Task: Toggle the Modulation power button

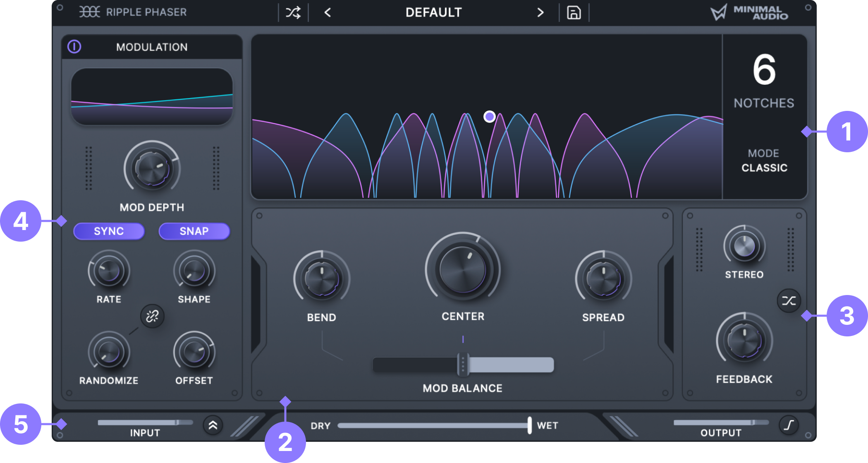Action: 74,47
